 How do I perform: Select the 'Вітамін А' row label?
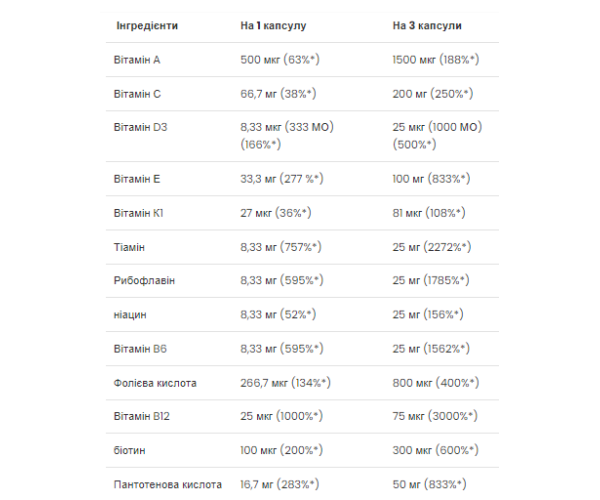coord(138,59)
